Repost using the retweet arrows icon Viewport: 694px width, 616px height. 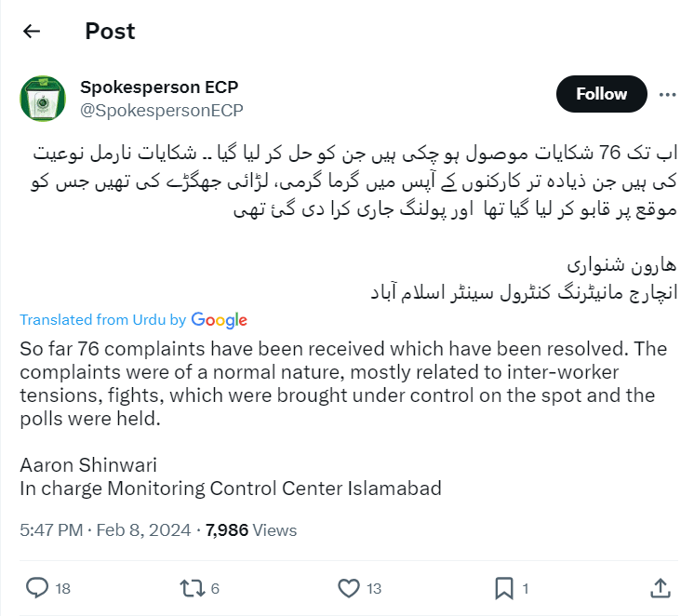tap(193, 588)
